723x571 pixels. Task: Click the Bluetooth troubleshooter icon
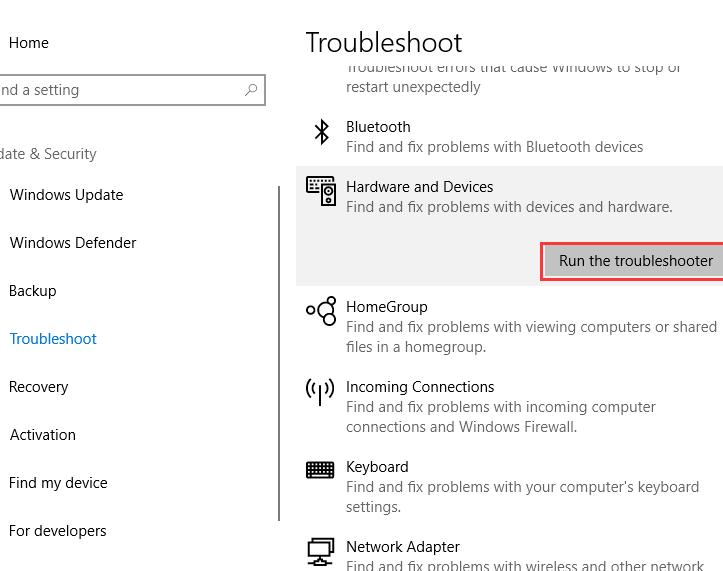coord(321,132)
